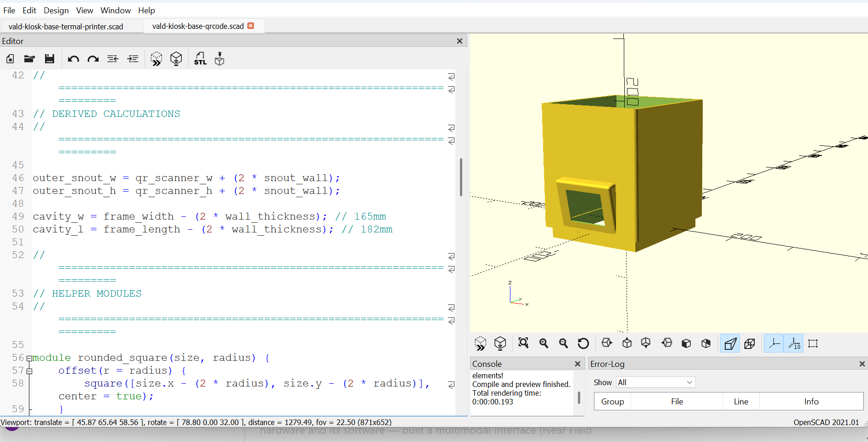The height and width of the screenshot is (442, 868).
Task: Switch to the top view
Action: (x=627, y=343)
